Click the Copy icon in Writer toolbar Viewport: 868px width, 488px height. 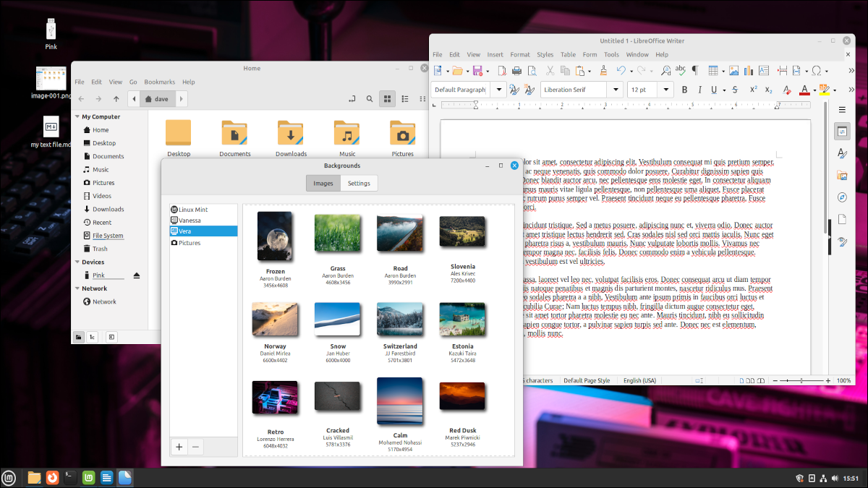565,70
